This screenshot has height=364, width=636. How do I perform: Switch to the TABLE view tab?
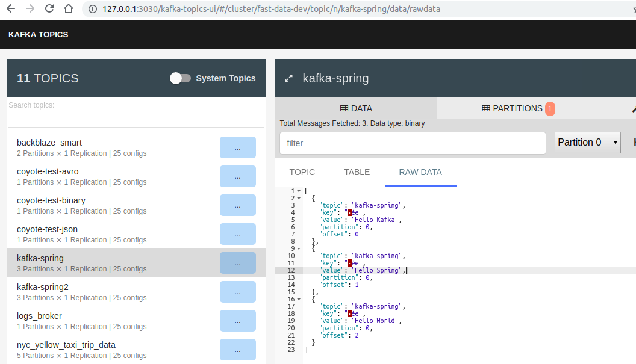[357, 172]
